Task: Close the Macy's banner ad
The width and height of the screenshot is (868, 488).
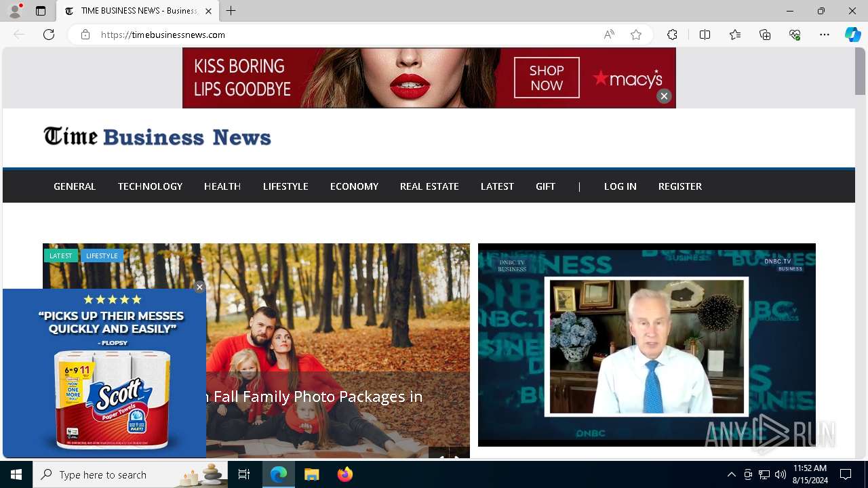Action: [x=664, y=96]
